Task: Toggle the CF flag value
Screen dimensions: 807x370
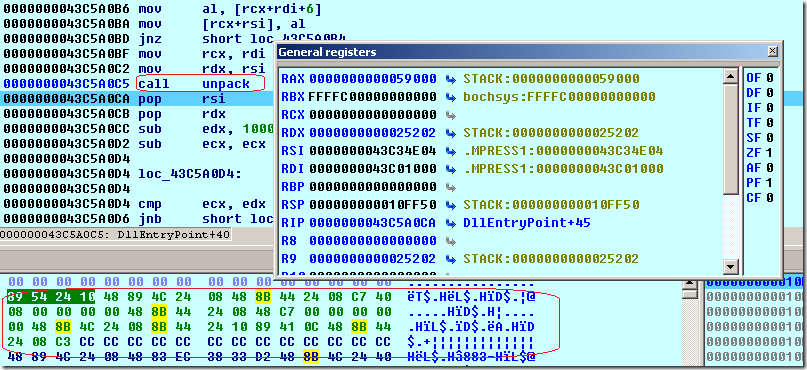Action: point(770,198)
